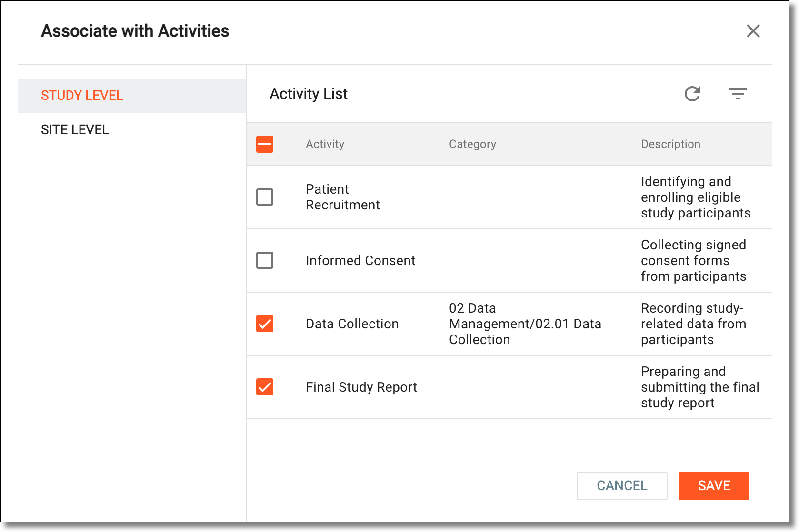The image size is (799, 532).
Task: Click the Activity List heading
Action: click(x=309, y=94)
